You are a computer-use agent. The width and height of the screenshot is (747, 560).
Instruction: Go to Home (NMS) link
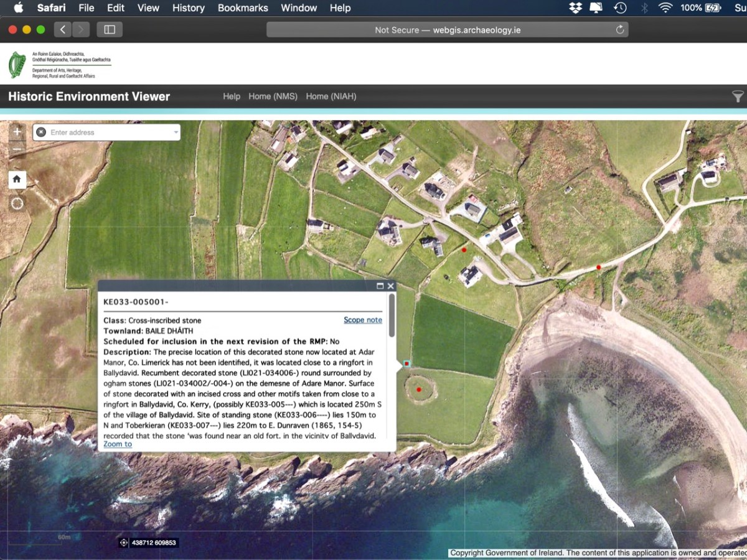273,96
